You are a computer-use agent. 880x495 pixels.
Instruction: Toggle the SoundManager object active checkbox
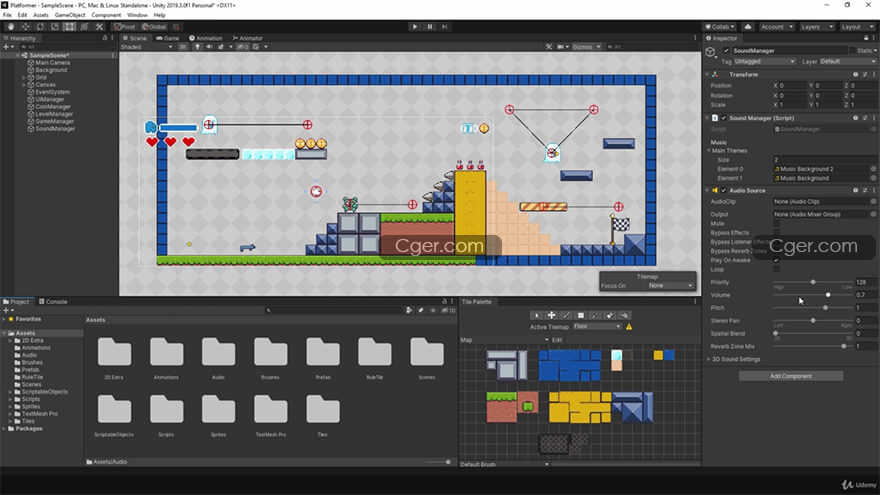click(x=726, y=51)
